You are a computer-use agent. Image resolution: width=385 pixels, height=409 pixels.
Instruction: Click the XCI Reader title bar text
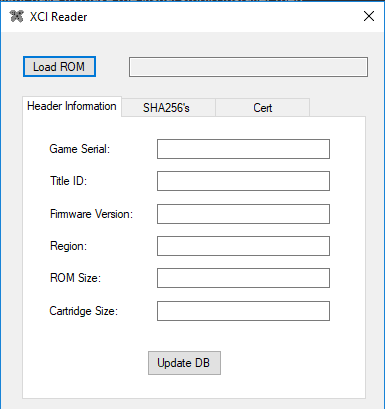[x=58, y=17]
